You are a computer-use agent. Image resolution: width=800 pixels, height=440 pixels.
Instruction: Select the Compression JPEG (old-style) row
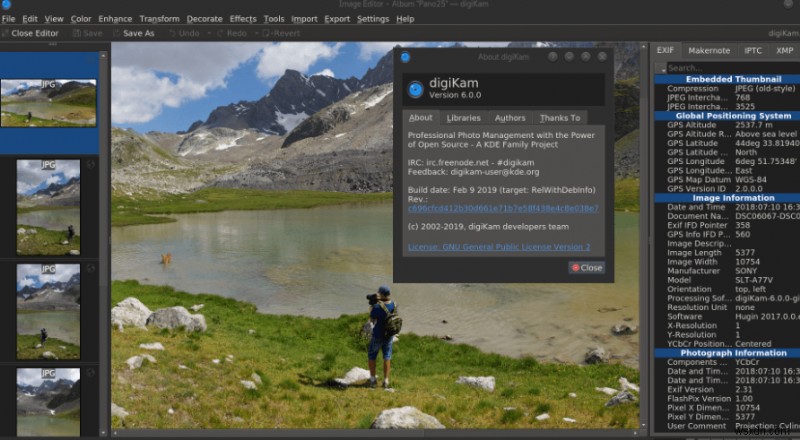point(728,88)
